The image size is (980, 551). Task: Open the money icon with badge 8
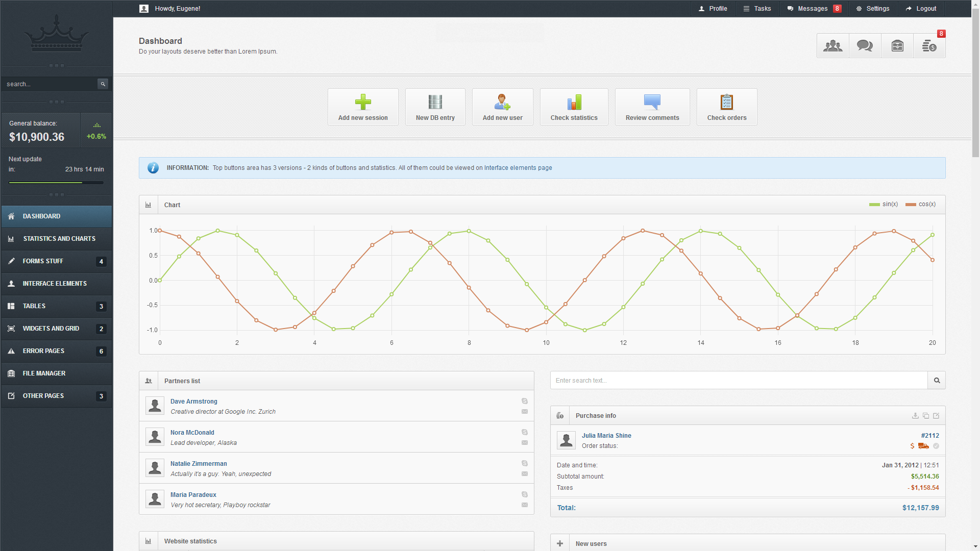point(929,46)
